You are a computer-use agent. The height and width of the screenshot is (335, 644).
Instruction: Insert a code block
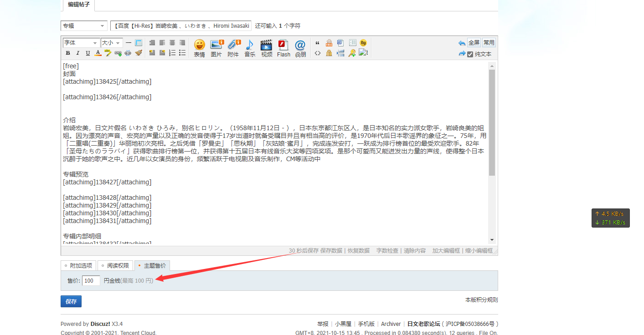coord(318,53)
